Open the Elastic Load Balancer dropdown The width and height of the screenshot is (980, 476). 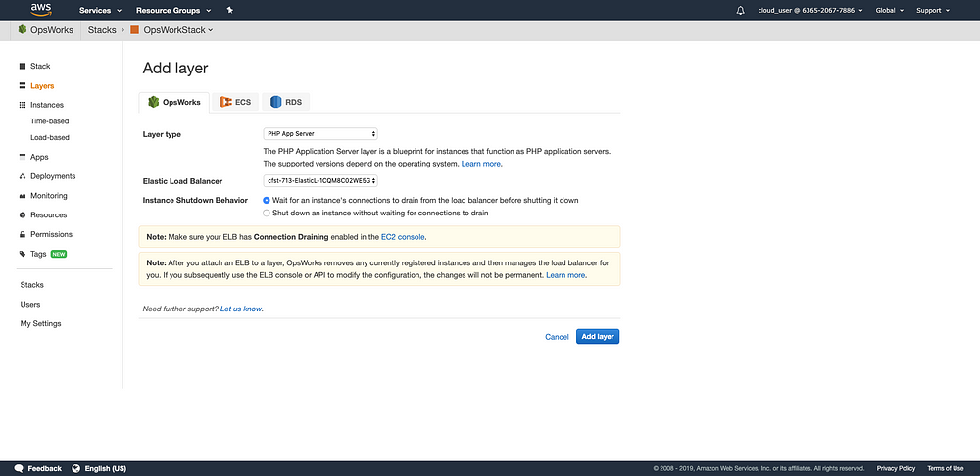coord(320,180)
